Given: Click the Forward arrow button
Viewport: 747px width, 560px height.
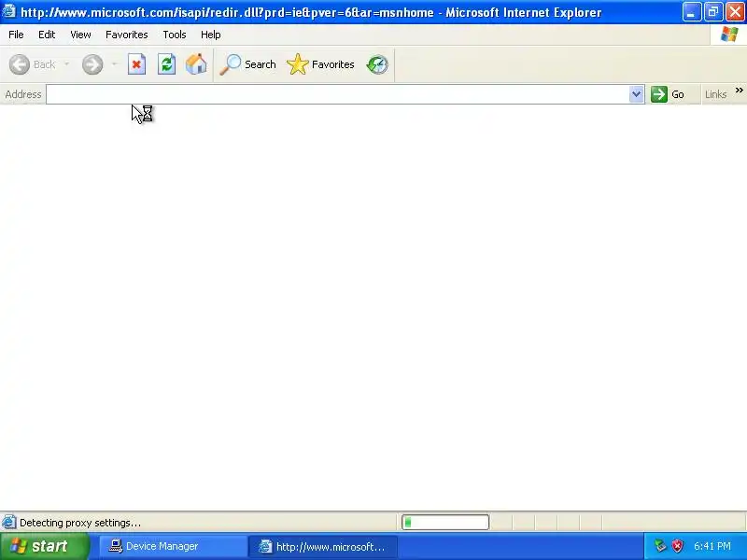Looking at the screenshot, I should point(92,64).
